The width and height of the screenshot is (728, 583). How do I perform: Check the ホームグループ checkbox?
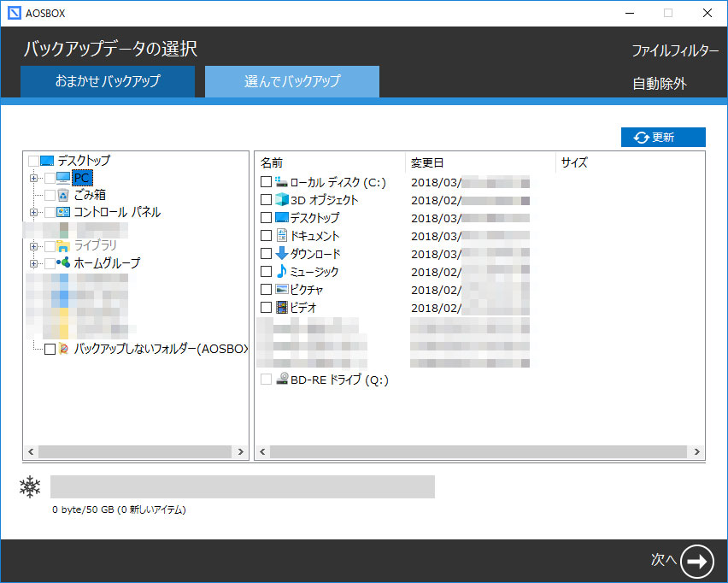50,263
